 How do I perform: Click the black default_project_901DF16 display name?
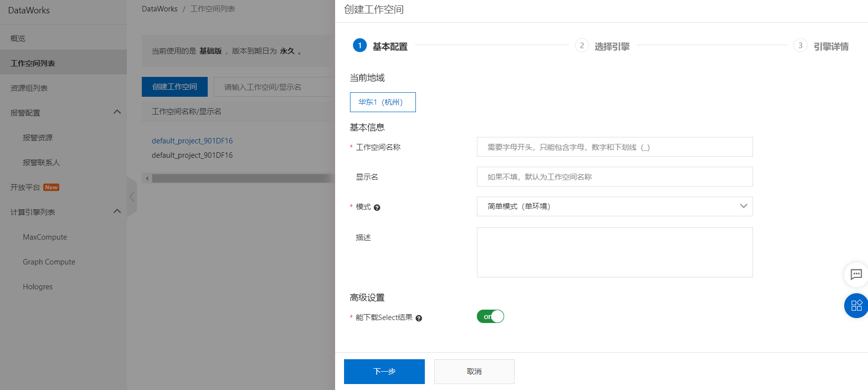192,155
